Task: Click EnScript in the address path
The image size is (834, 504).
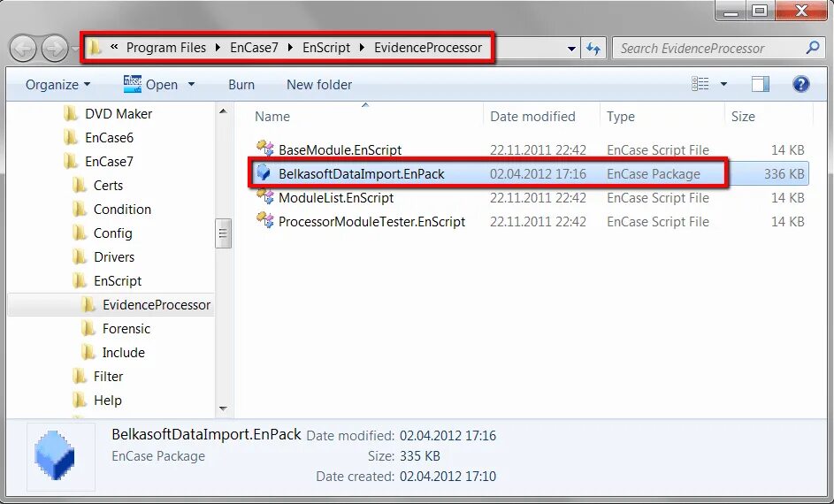Action: [326, 48]
